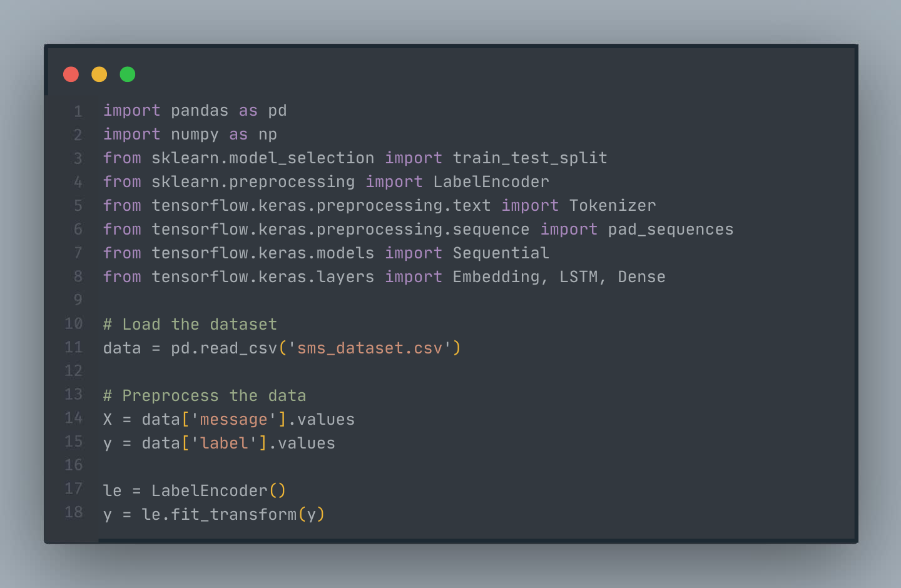
Task: Click line number 9 in the gutter
Action: point(78,300)
